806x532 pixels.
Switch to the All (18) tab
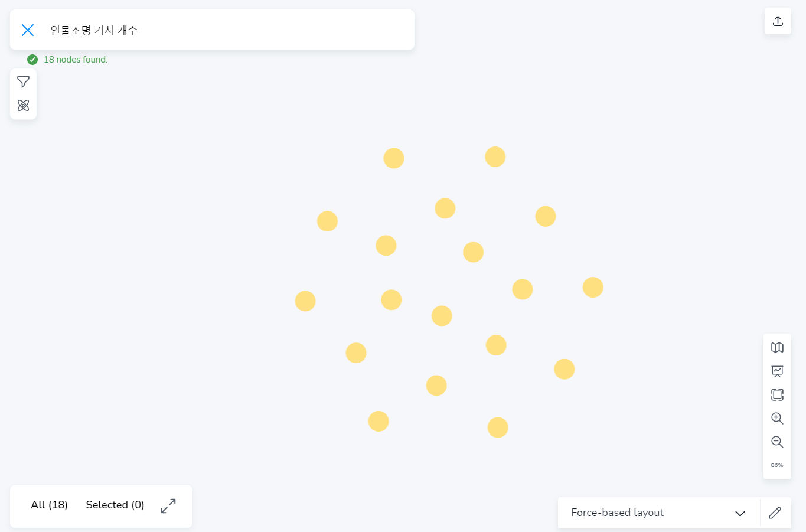(49, 505)
